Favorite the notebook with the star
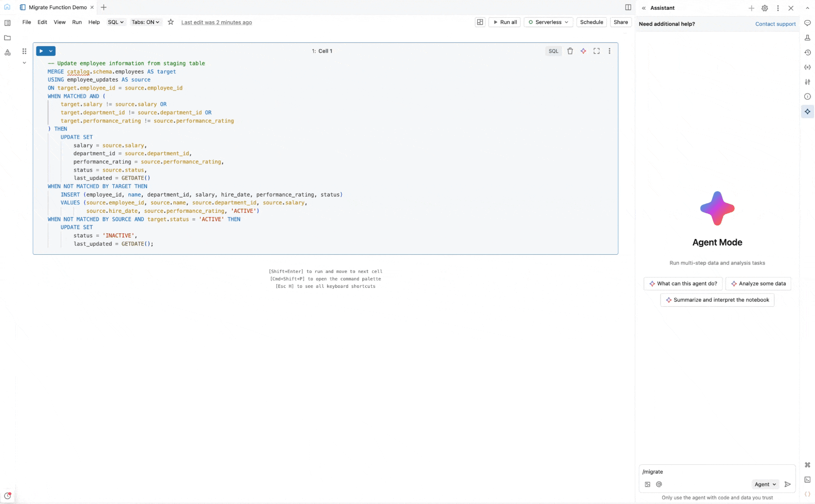The image size is (815, 504). (x=170, y=22)
